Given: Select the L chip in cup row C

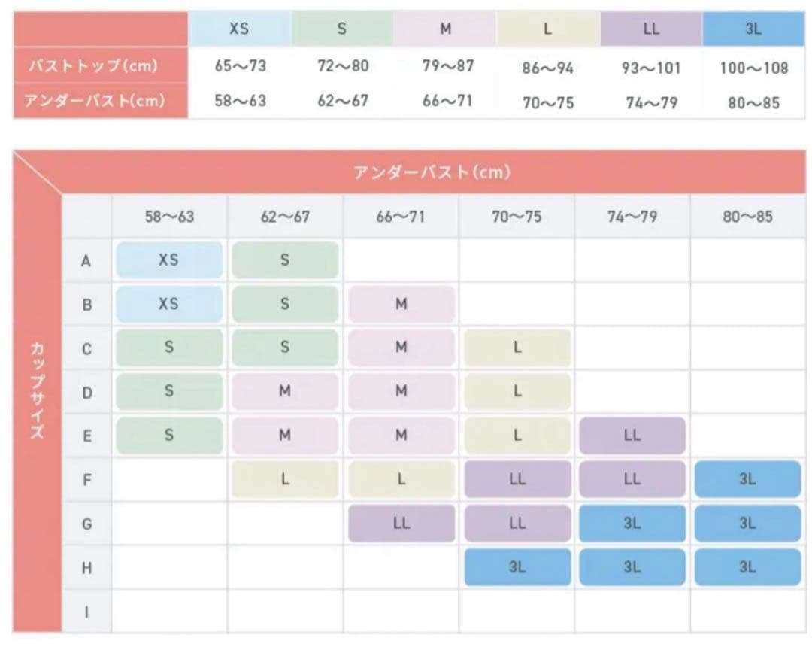Looking at the screenshot, I should [517, 348].
